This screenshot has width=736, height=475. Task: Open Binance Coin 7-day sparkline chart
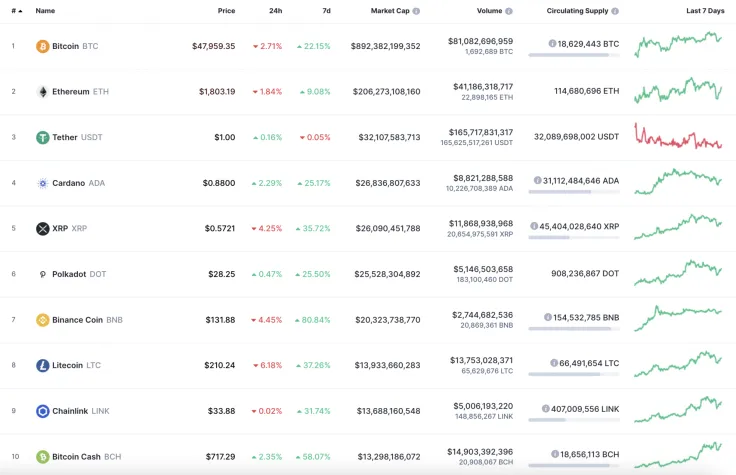coord(678,318)
